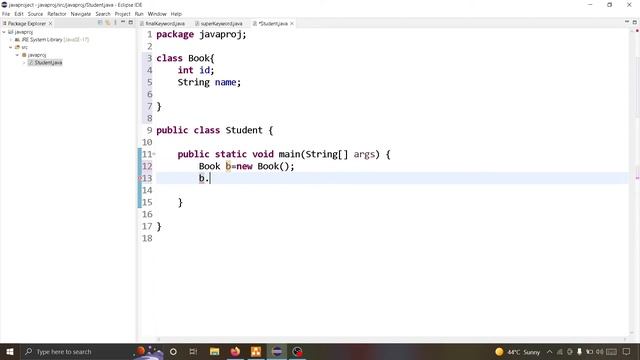Open the volume control in system tray

coord(599,352)
